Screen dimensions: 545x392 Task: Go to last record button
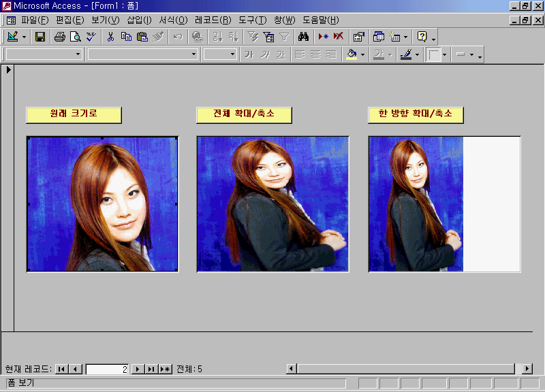[151, 369]
